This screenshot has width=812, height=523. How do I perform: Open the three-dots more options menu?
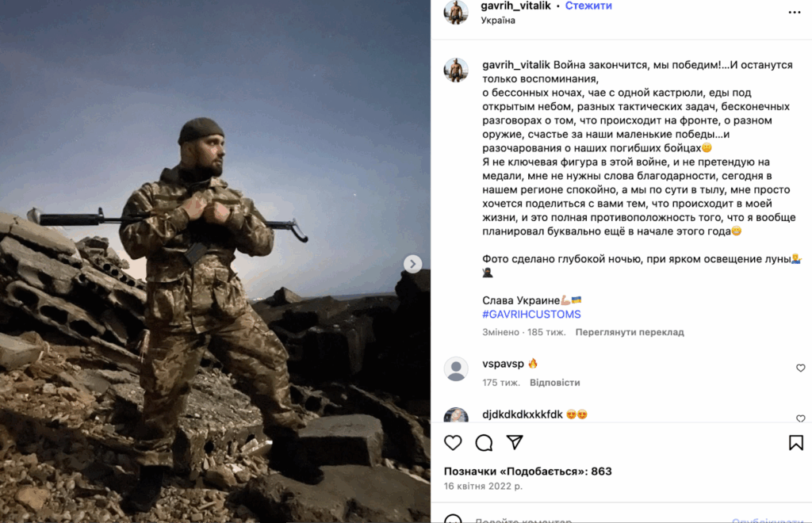coord(795,13)
